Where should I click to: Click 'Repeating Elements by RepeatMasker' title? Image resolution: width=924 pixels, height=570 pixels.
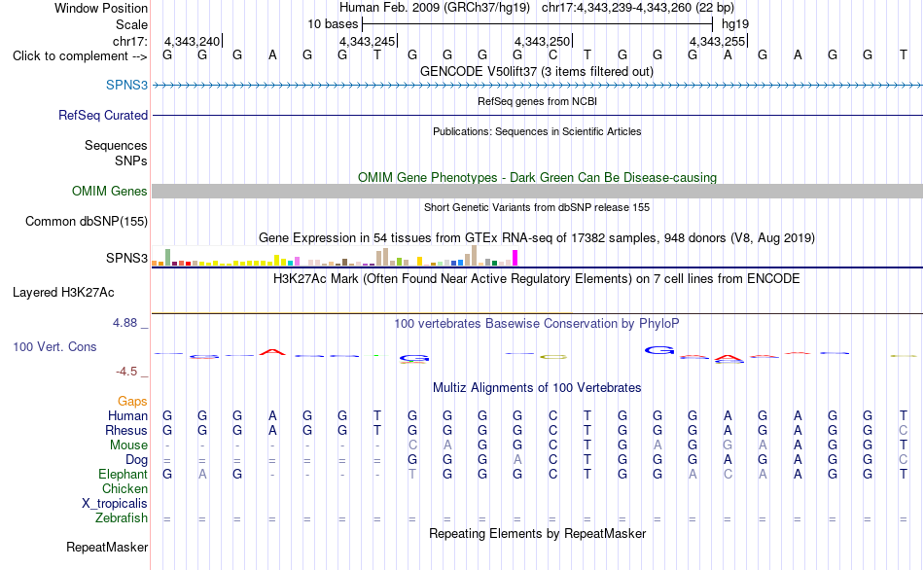pos(537,533)
